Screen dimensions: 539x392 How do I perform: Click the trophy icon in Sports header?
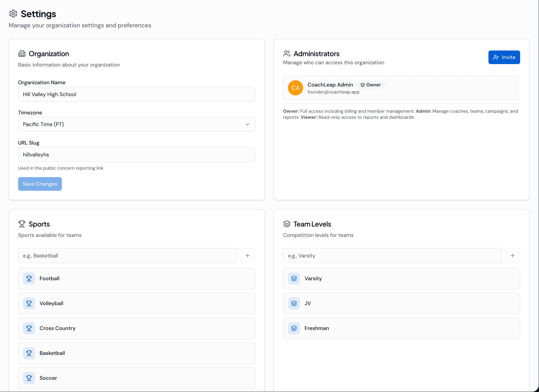click(22, 224)
